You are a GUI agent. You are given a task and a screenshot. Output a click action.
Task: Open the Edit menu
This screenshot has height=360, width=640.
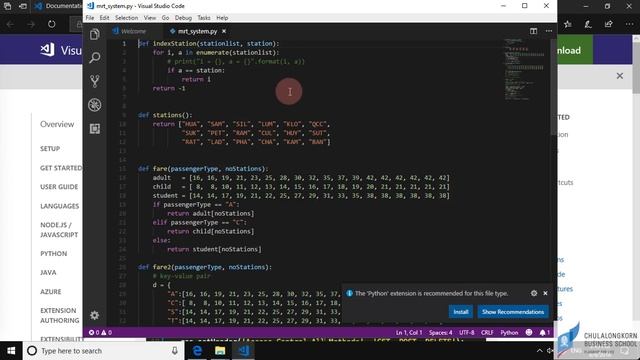pos(104,18)
